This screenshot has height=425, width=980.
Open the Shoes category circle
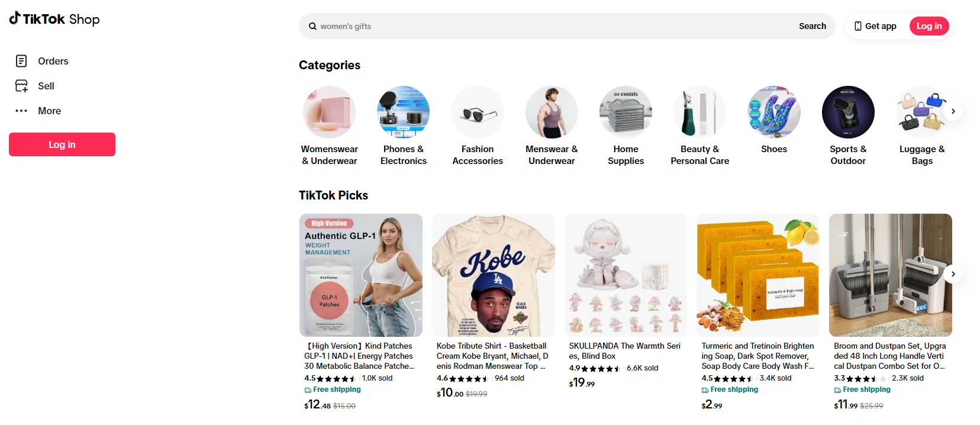773,112
